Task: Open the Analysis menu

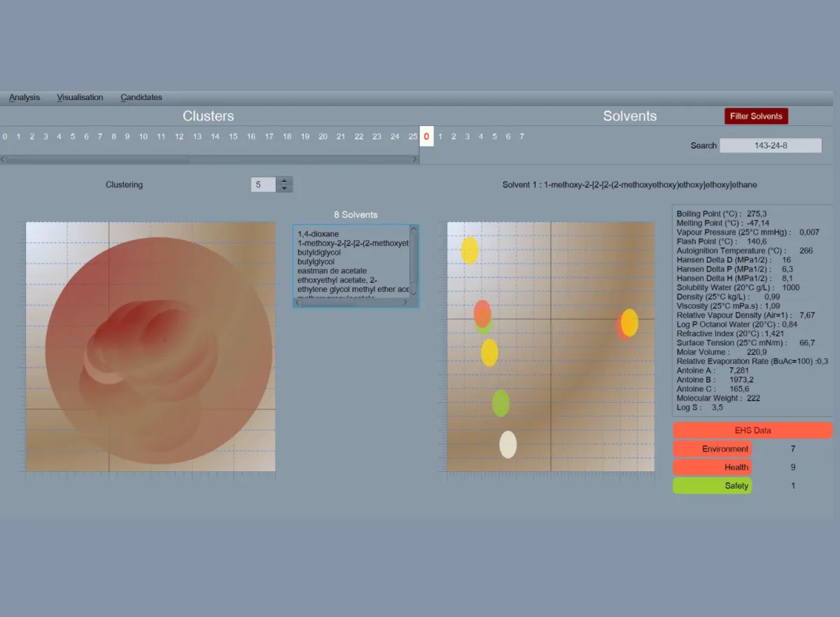Action: (x=24, y=97)
